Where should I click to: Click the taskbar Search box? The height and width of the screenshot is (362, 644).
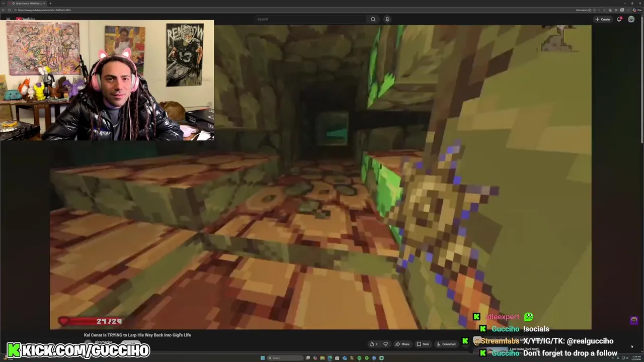click(x=285, y=358)
